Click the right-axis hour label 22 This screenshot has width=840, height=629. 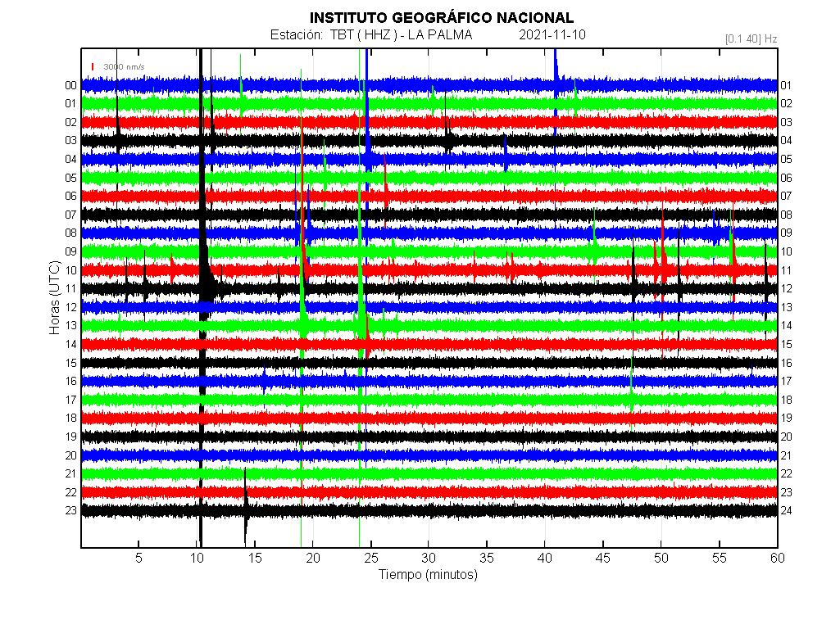pyautogui.click(x=786, y=473)
